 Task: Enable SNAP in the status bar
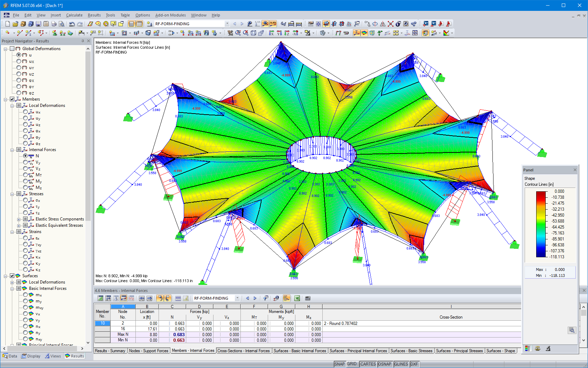(339, 364)
